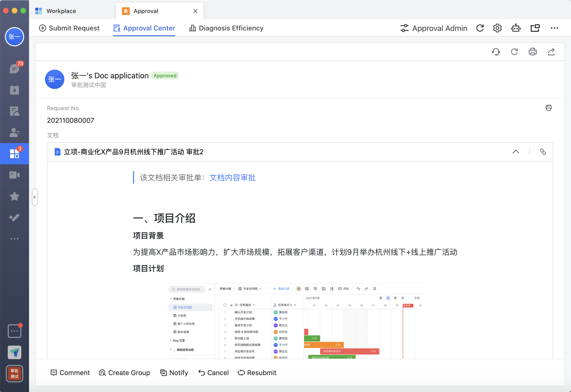Image resolution: width=571 pixels, height=392 pixels.
Task: Open document 立项-商业化X产品9月杭州线下推广活动 审批2
Action: [x=134, y=152]
